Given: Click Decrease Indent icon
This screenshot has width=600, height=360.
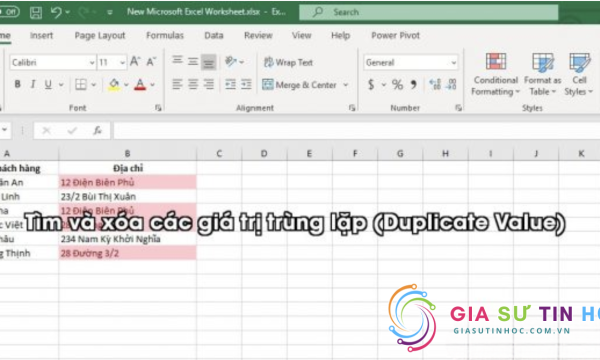Looking at the screenshot, I should tap(230, 84).
